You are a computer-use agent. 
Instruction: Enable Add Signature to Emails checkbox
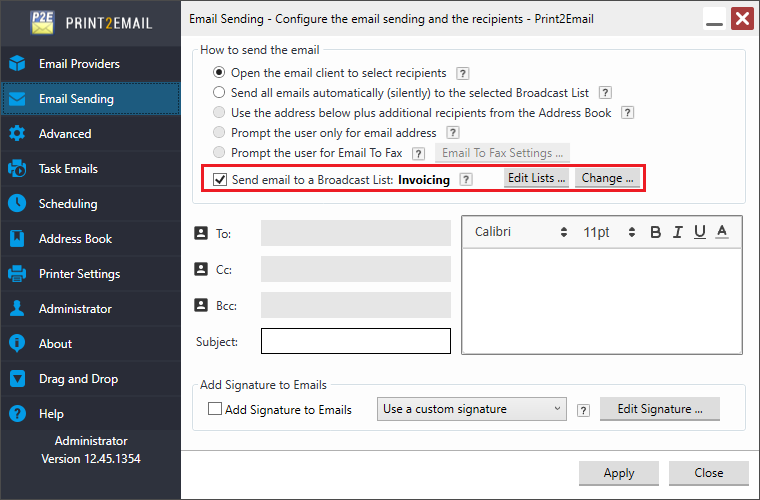(215, 409)
